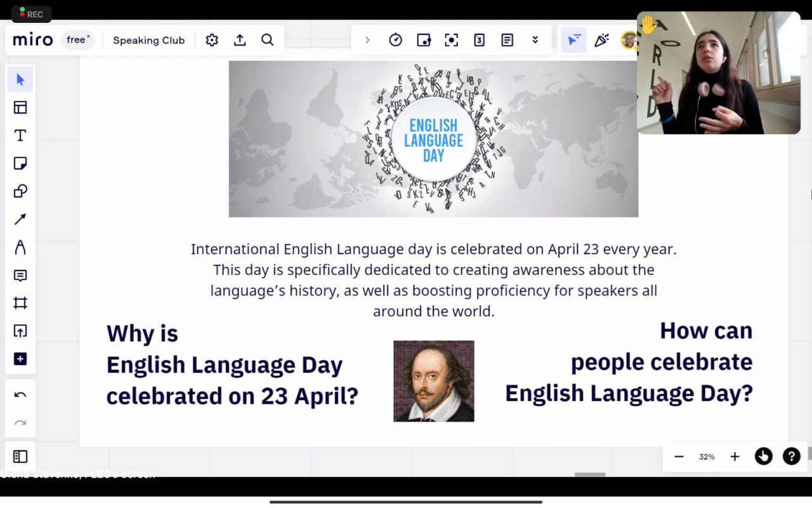Expand the collapsed toolbar chevron arrow

(x=367, y=40)
